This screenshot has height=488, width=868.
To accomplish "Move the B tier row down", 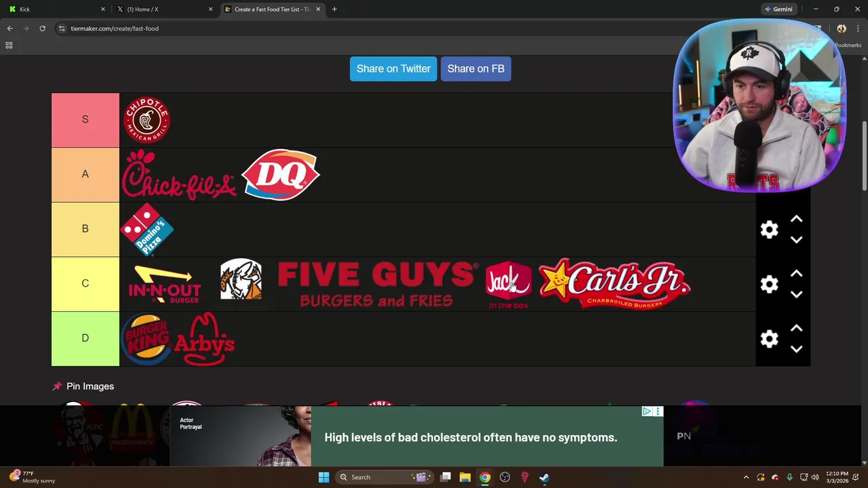I will click(796, 240).
